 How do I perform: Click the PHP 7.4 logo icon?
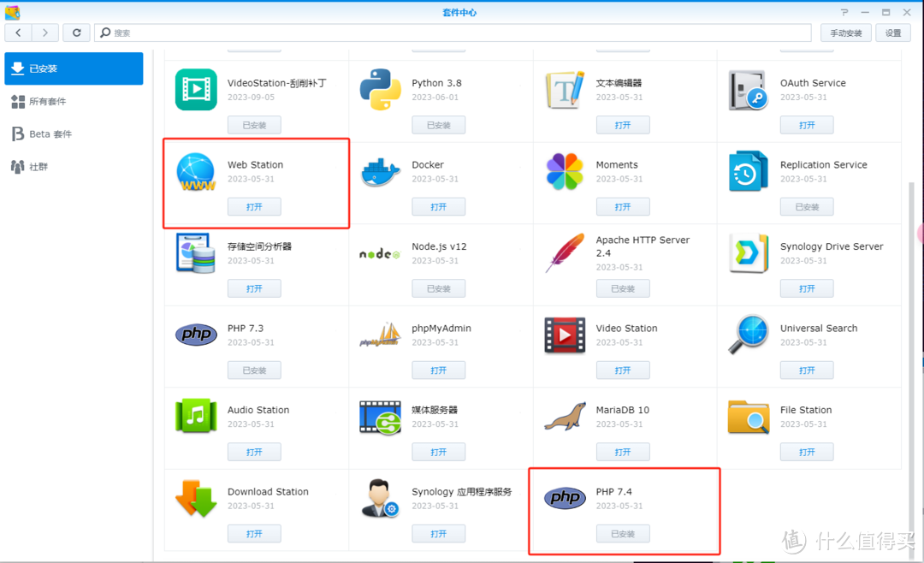(x=565, y=498)
